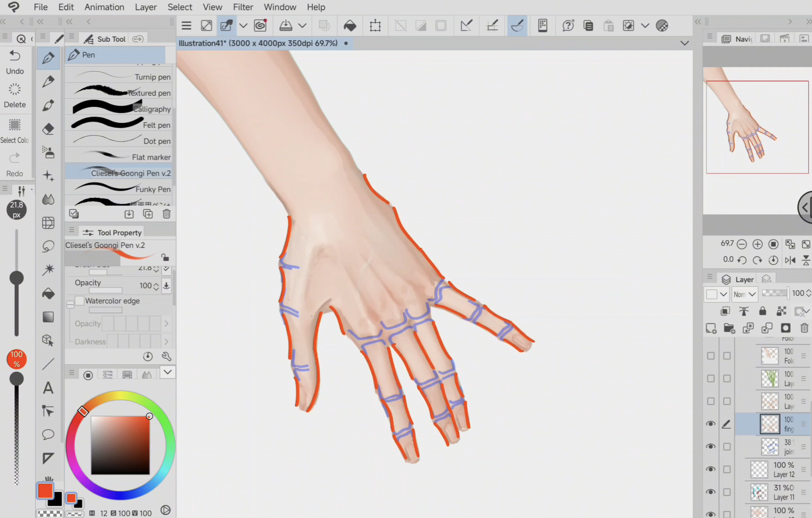Open the layer palette color dropdown
Image resolution: width=812 pixels, height=518 pixels.
717,294
